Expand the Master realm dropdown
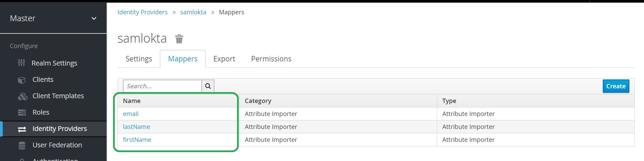 [x=94, y=18]
